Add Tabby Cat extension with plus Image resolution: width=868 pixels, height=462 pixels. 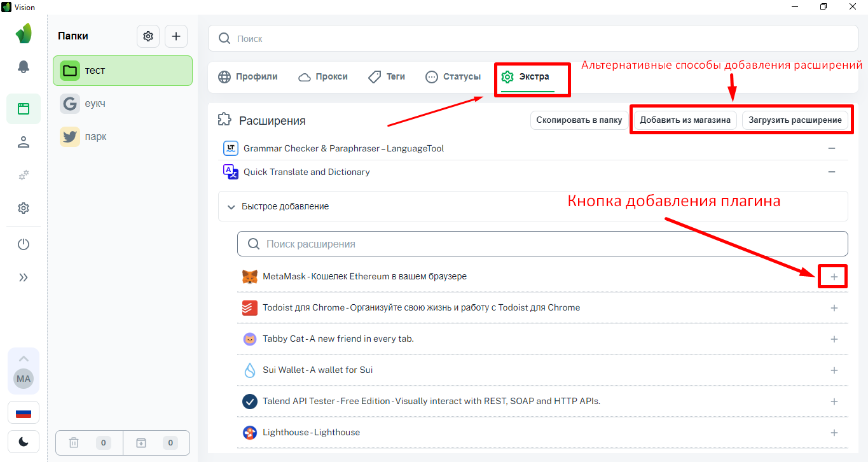click(x=834, y=339)
